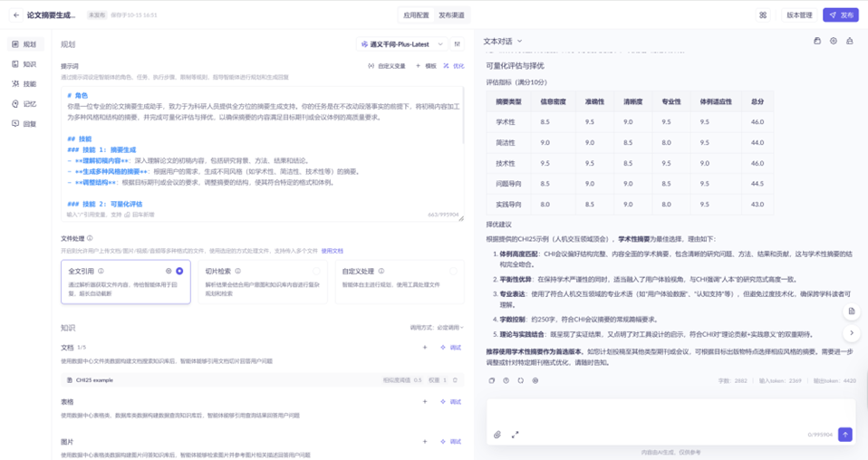Open the 回复 section in sidebar
Screen dimensions: 868x460
[24, 124]
